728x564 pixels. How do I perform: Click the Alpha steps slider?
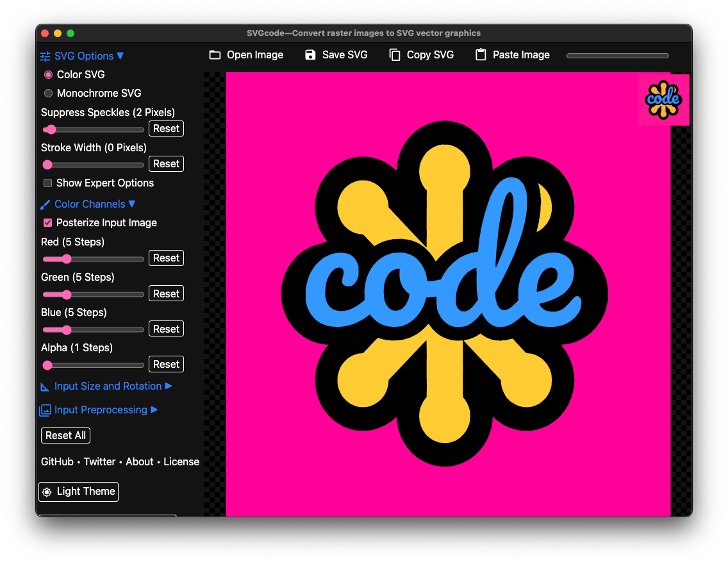pos(94,365)
